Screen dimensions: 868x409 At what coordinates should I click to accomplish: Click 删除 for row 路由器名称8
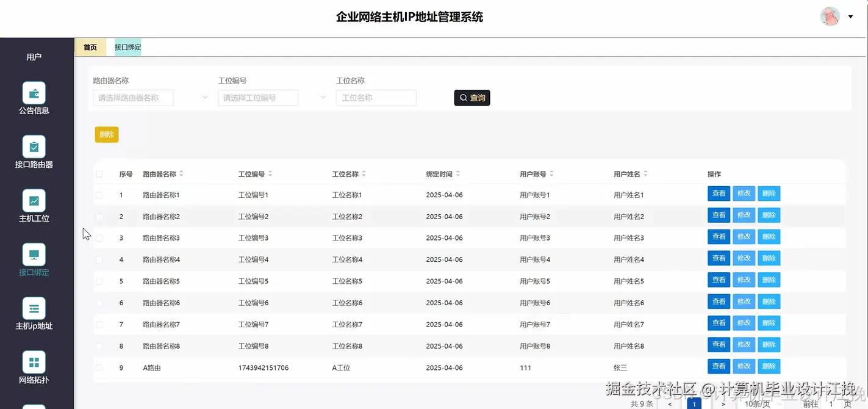pyautogui.click(x=769, y=344)
